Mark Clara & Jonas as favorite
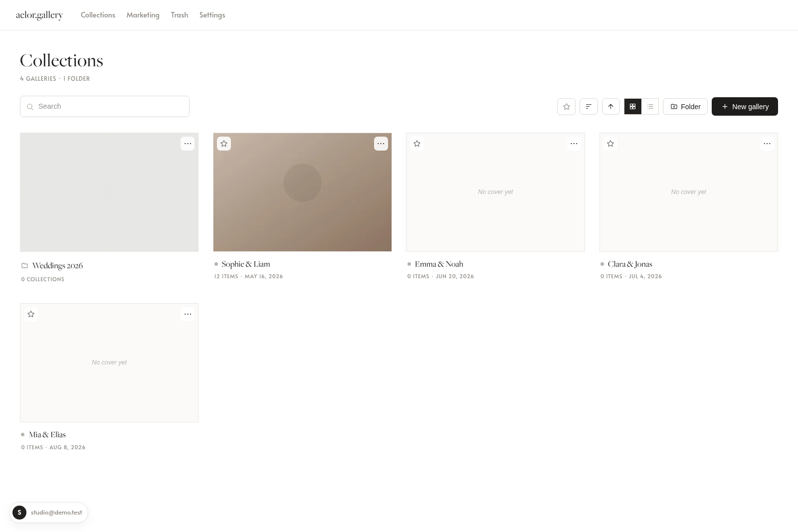Viewport: 798px width, 532px height. [610, 144]
